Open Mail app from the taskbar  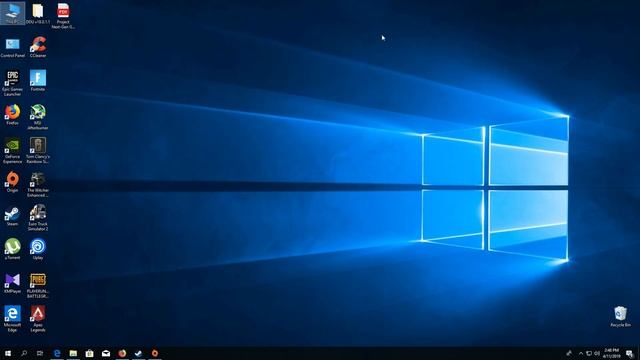106,353
